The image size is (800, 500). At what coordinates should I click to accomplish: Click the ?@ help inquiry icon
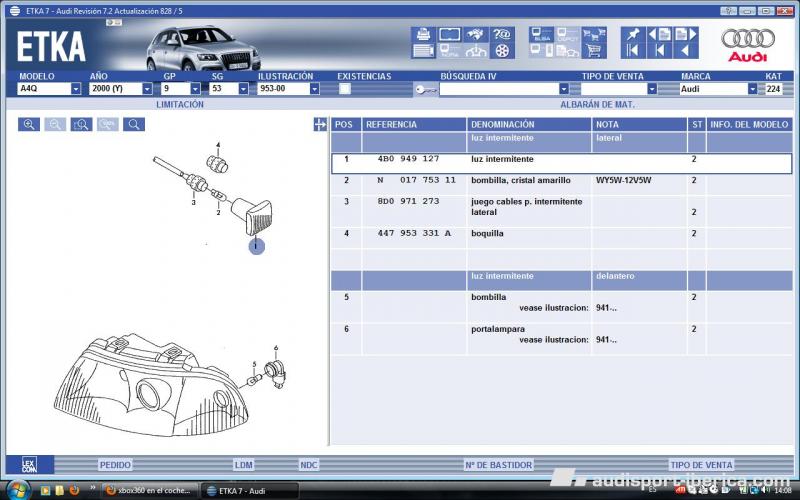(502, 35)
